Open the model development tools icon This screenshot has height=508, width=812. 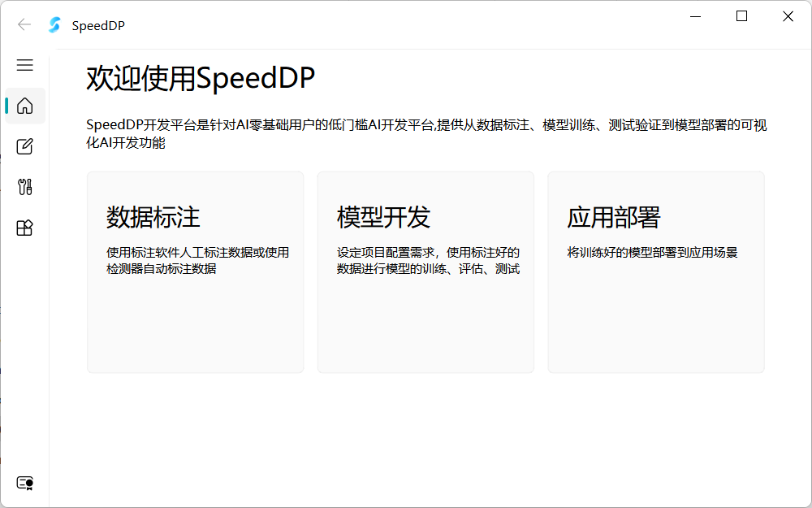tap(25, 187)
